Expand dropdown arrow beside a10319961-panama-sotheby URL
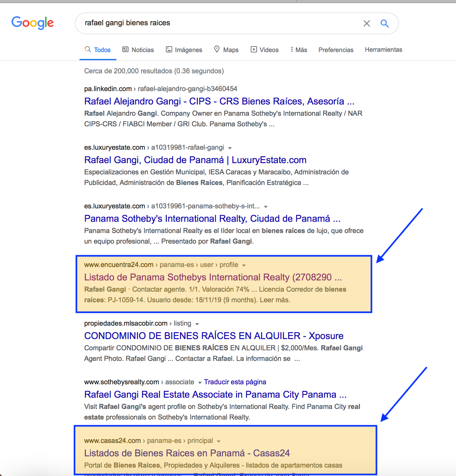The image size is (456, 476). (x=266, y=206)
